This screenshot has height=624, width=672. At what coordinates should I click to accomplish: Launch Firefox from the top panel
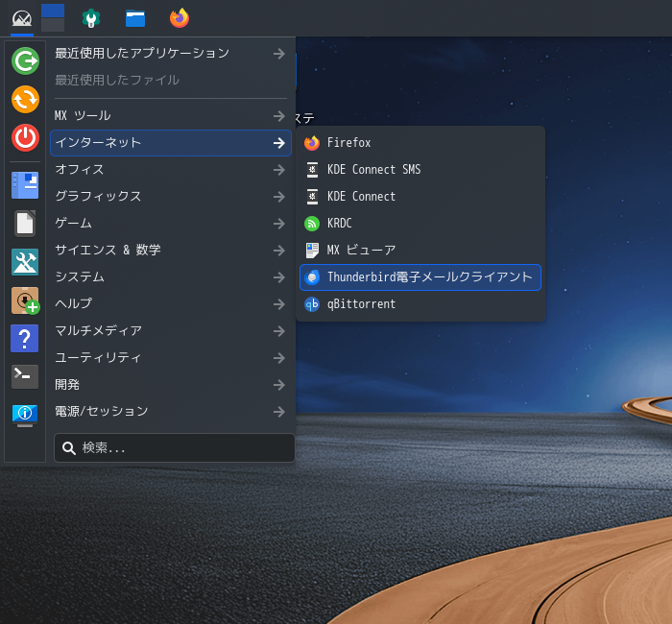[180, 18]
